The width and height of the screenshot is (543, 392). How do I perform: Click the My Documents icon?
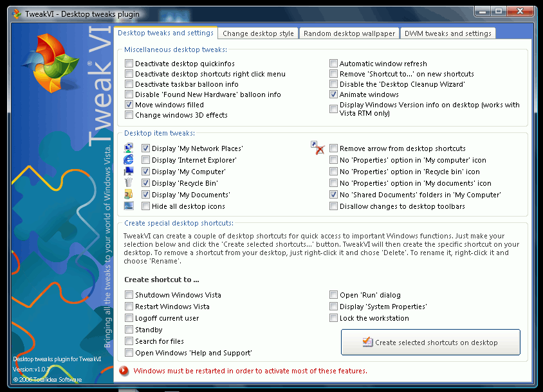click(x=129, y=195)
